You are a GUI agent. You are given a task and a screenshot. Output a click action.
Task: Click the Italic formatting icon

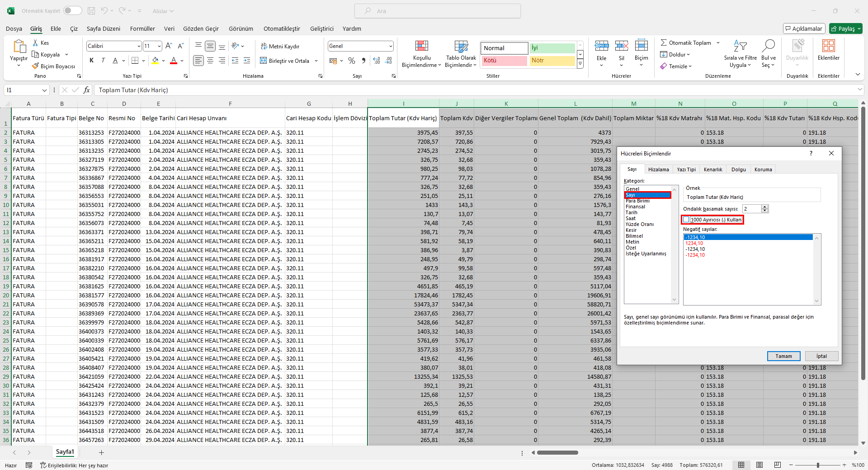click(103, 61)
